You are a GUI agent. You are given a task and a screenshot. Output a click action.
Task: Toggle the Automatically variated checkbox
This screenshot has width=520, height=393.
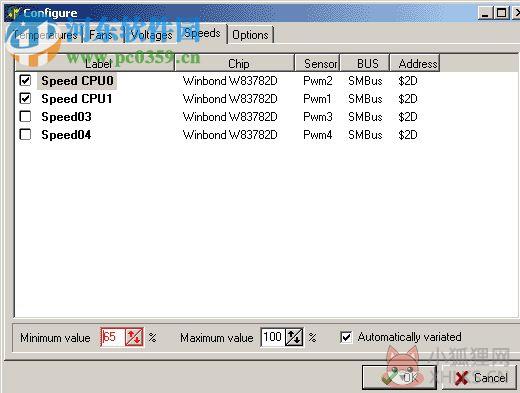click(346, 337)
